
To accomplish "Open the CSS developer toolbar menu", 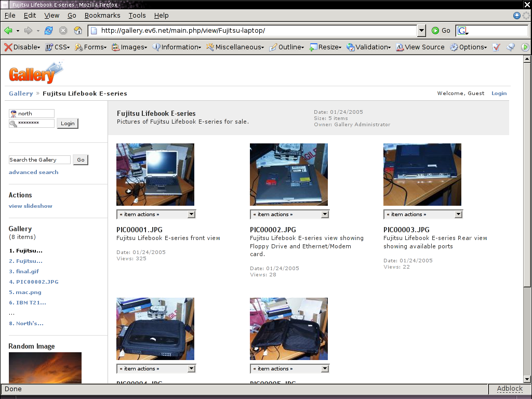I will (x=57, y=47).
